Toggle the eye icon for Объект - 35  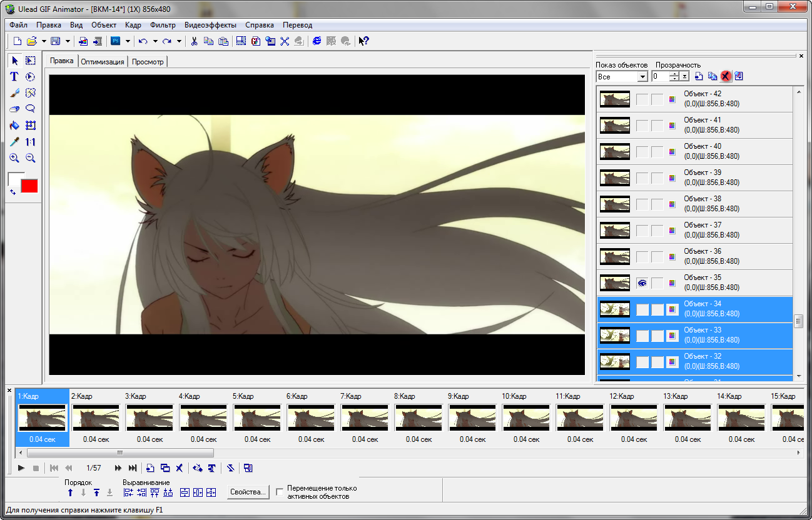tap(642, 283)
